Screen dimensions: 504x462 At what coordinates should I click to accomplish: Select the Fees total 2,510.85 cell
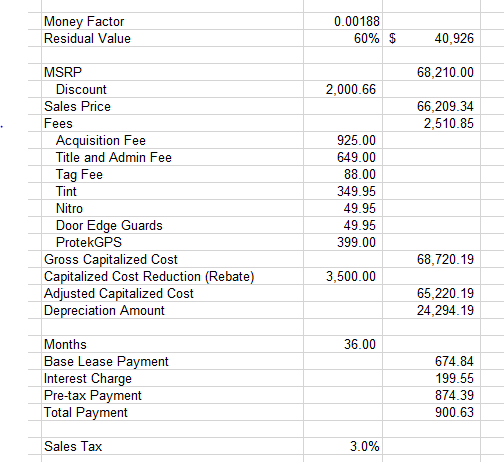click(431, 123)
